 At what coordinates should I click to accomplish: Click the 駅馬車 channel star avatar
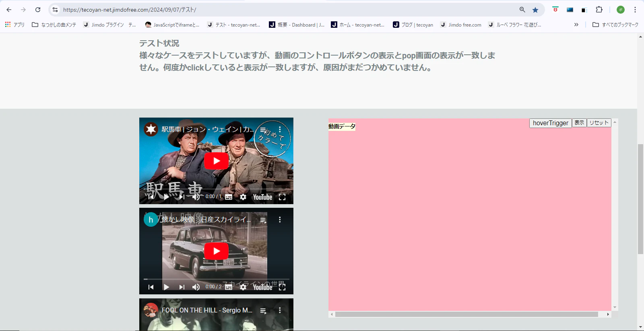pyautogui.click(x=151, y=129)
